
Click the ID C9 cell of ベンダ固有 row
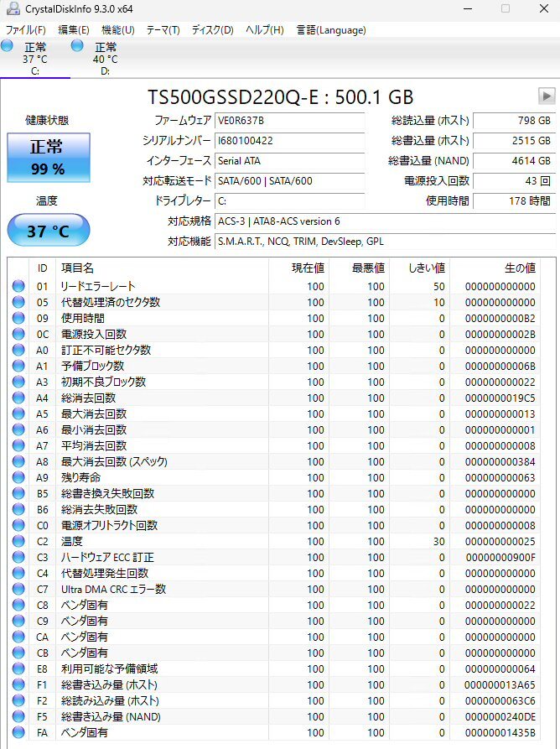[43, 621]
